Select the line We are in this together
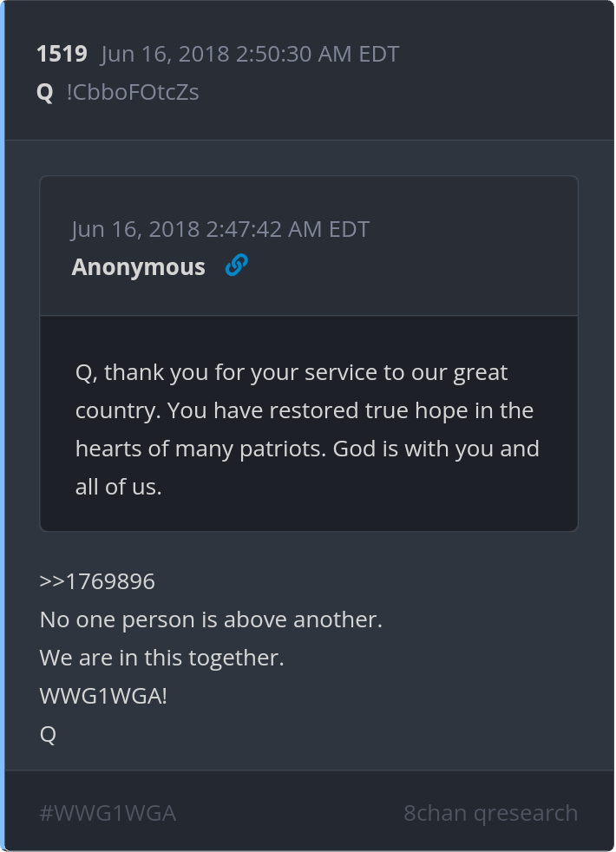Viewport: 616px width, 852px height. click(162, 658)
